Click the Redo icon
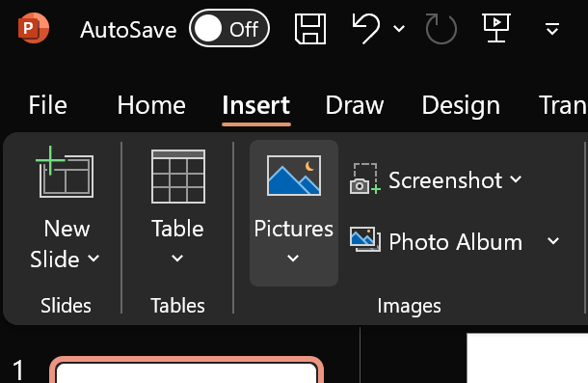588x383 pixels. click(x=441, y=29)
